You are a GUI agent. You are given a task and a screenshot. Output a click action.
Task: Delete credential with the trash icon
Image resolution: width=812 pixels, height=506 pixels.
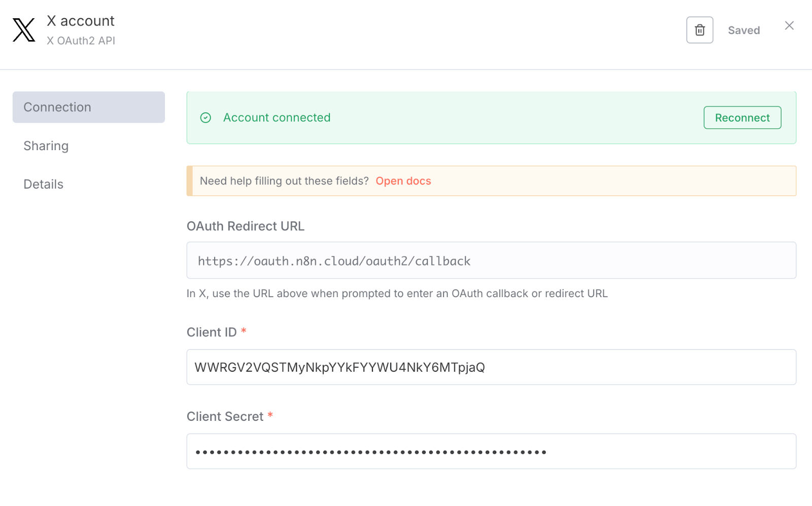click(x=699, y=30)
